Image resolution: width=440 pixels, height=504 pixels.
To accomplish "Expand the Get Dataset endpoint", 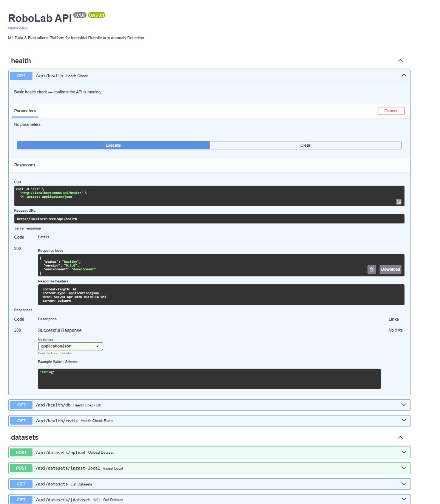I will pyautogui.click(x=404, y=499).
